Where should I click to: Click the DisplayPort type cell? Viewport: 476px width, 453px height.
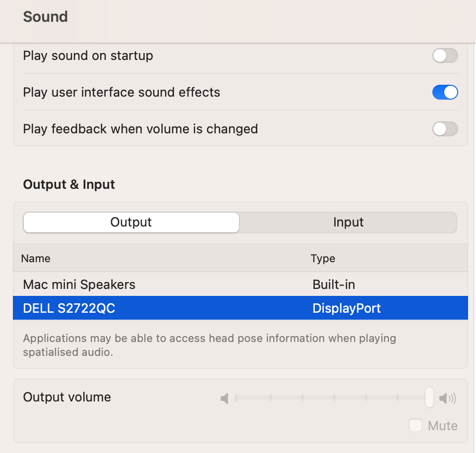[347, 308]
